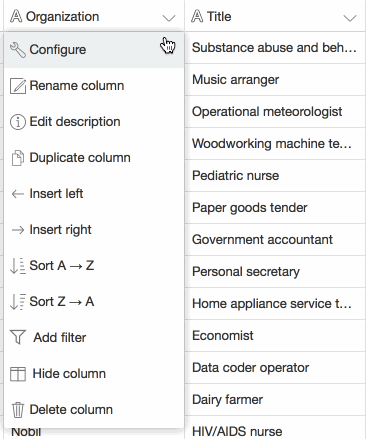Click the Delete column trash icon
366x439 pixels.
[18, 410]
